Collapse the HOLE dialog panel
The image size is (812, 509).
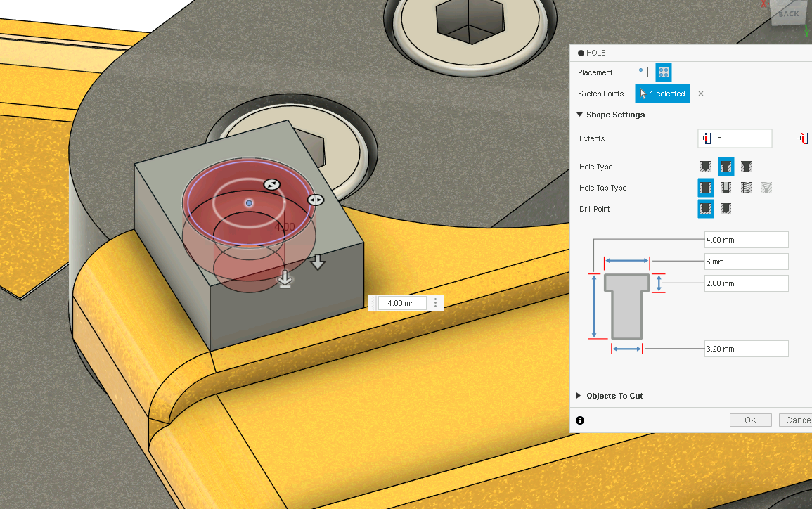pos(581,53)
